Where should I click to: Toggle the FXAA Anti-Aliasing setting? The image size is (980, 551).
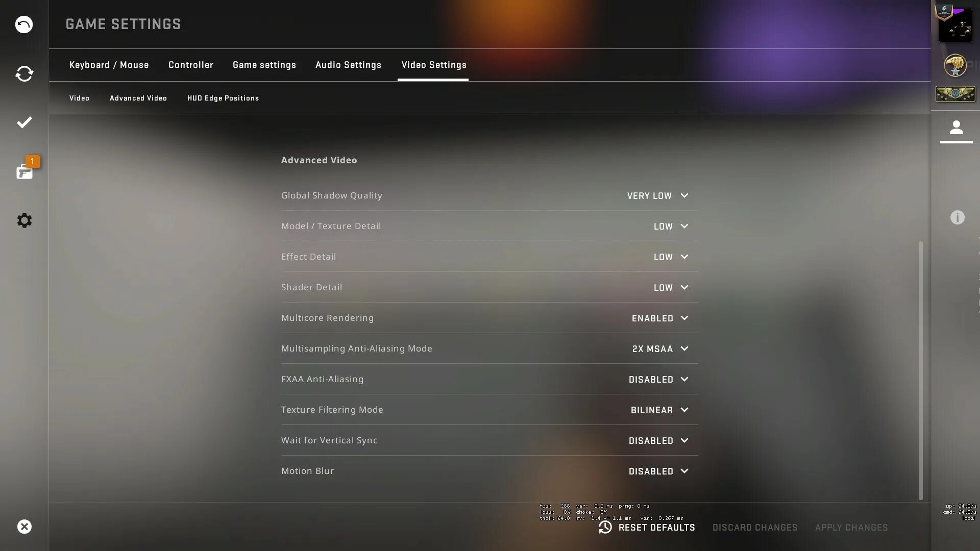[x=659, y=379]
